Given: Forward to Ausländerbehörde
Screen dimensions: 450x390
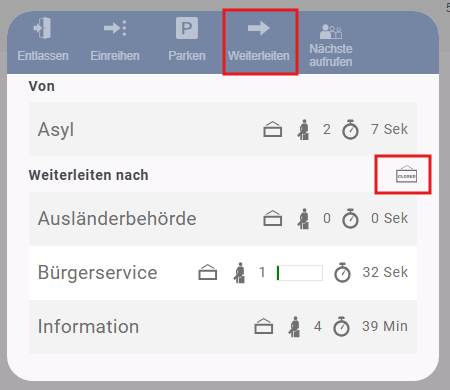Looking at the screenshot, I should (x=223, y=219).
